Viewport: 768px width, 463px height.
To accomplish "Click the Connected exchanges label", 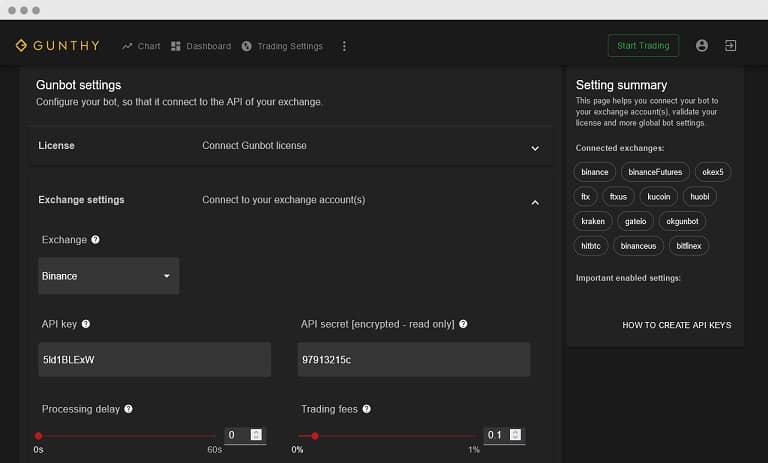I will coord(620,148).
